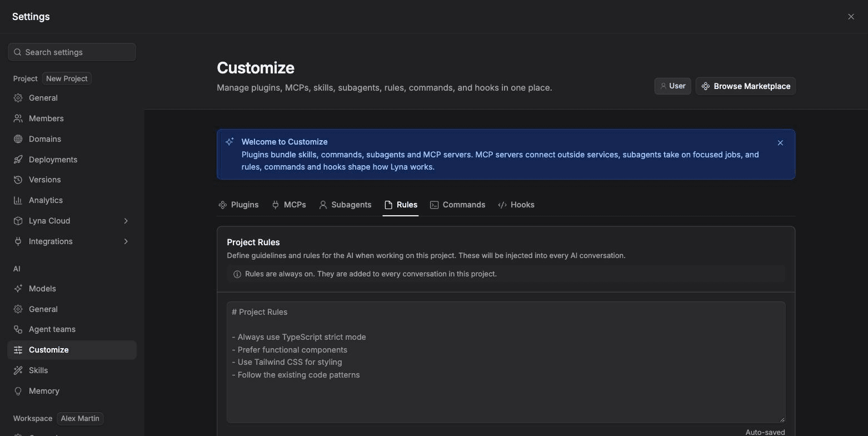Click the Customize sliders icon
868x436 pixels.
(18, 350)
